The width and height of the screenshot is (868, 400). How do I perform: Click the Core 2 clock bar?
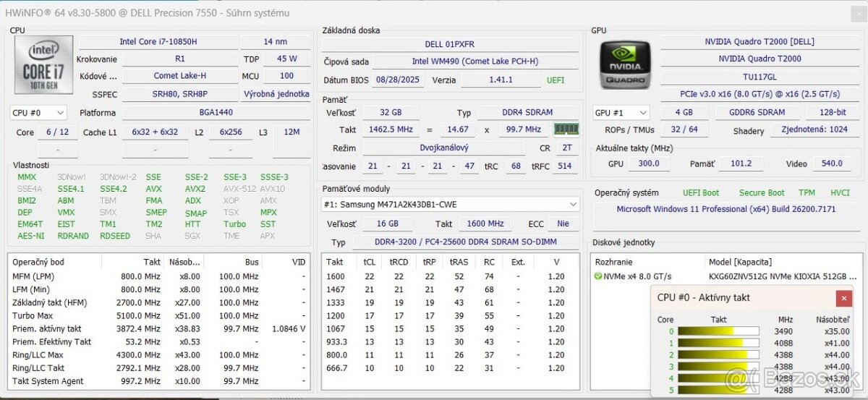pos(718,355)
